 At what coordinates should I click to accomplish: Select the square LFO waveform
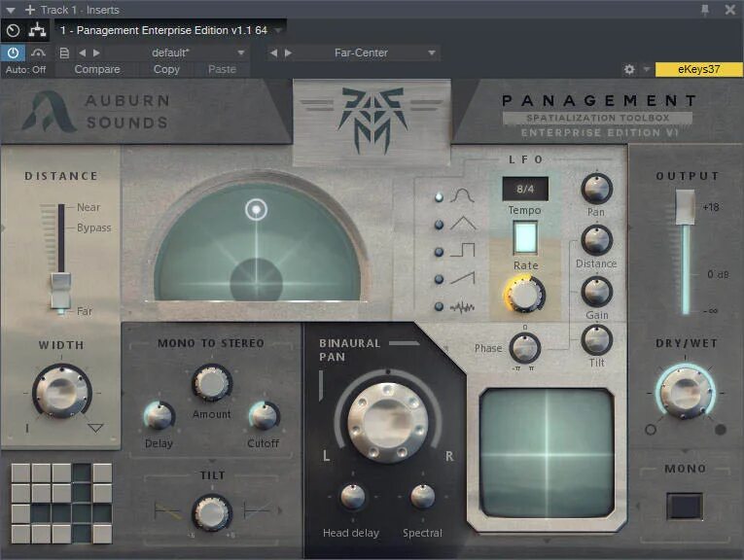point(463,250)
